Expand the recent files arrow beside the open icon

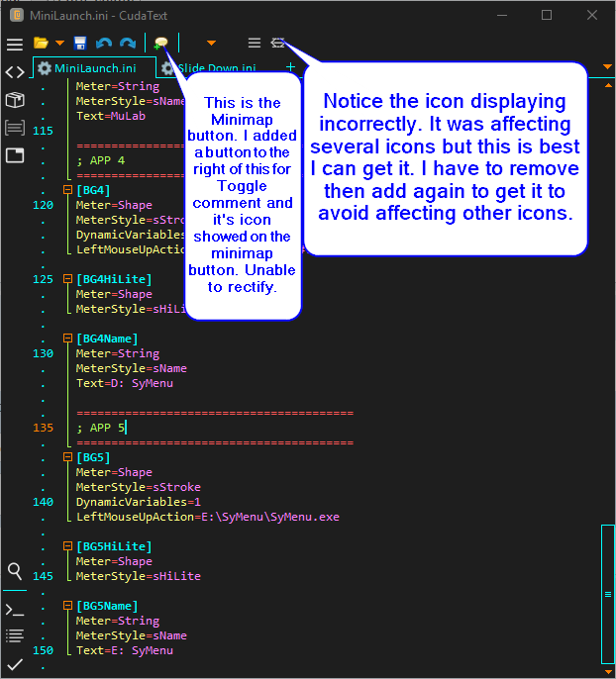click(x=60, y=44)
